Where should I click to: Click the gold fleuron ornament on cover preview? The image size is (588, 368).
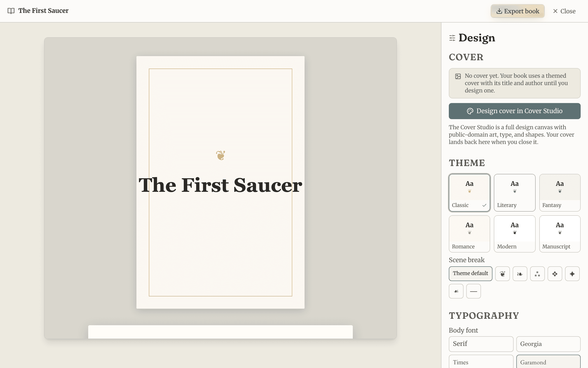pyautogui.click(x=220, y=155)
